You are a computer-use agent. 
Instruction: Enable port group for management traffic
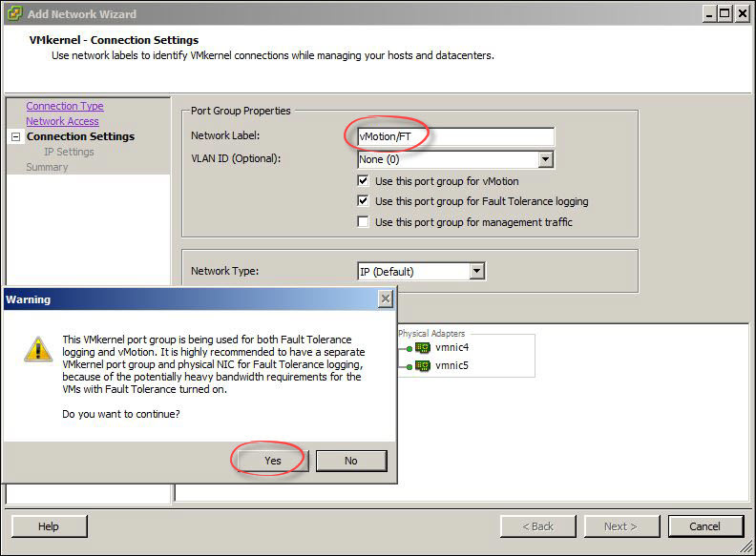point(363,221)
